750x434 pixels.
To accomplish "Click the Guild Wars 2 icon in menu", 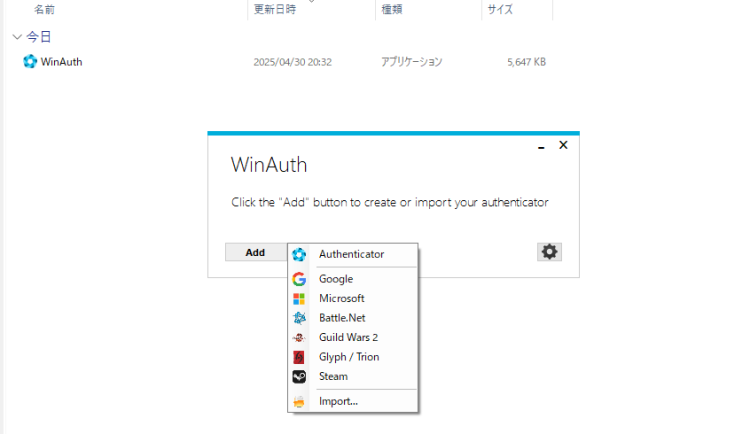I will click(x=299, y=338).
